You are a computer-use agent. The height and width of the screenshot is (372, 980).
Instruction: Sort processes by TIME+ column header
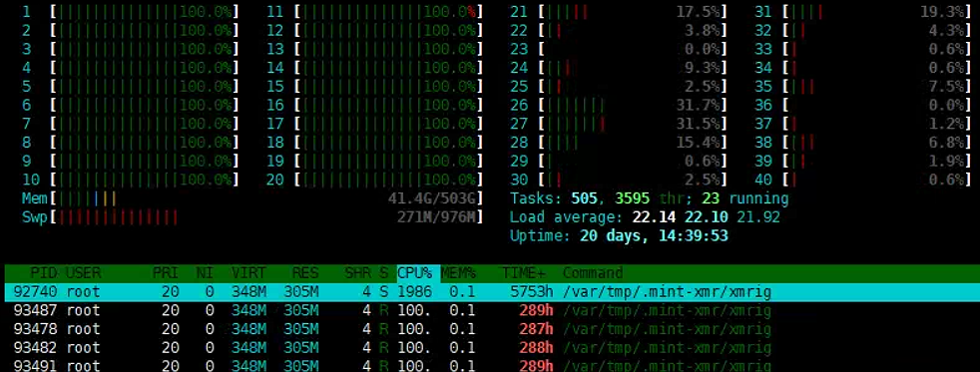click(528, 273)
